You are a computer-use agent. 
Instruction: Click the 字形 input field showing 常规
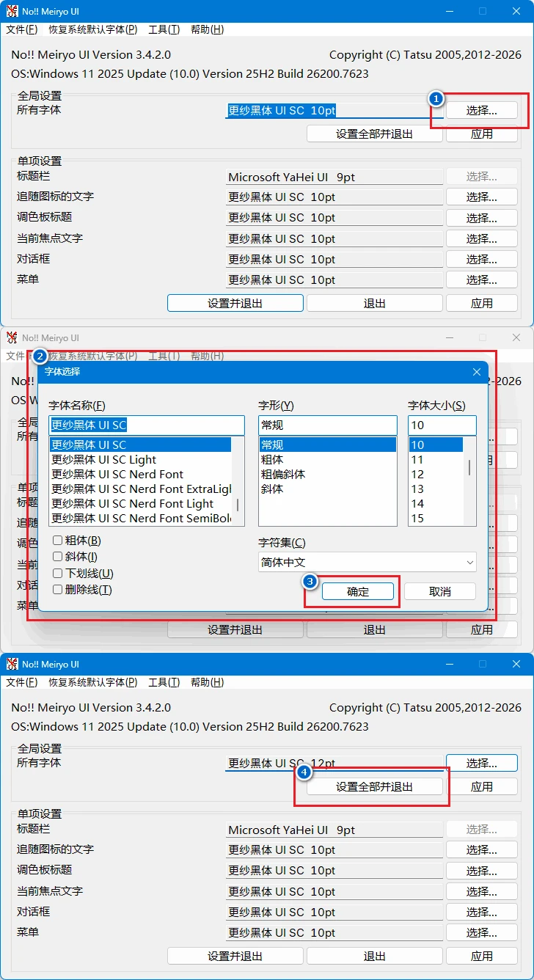tap(328, 425)
